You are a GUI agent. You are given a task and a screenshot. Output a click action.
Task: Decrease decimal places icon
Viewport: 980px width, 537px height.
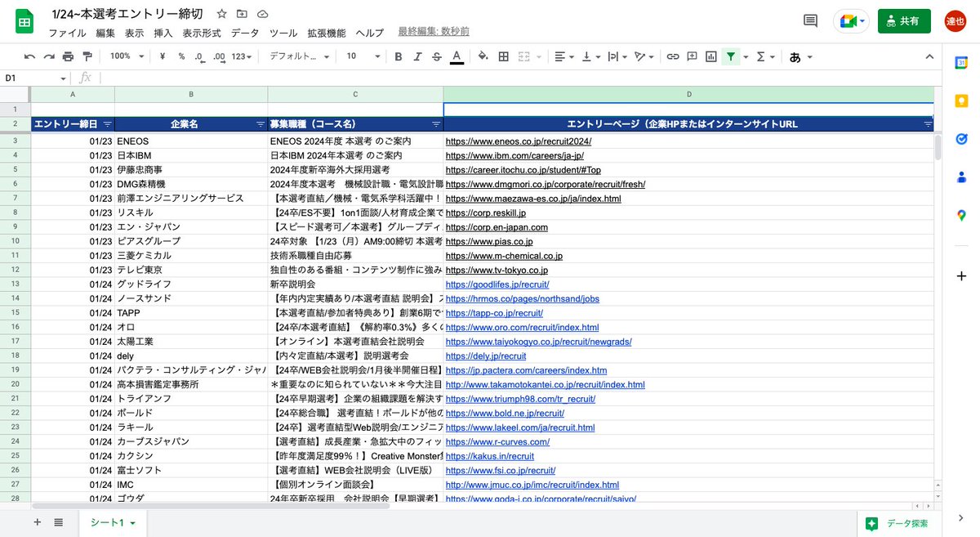(199, 56)
